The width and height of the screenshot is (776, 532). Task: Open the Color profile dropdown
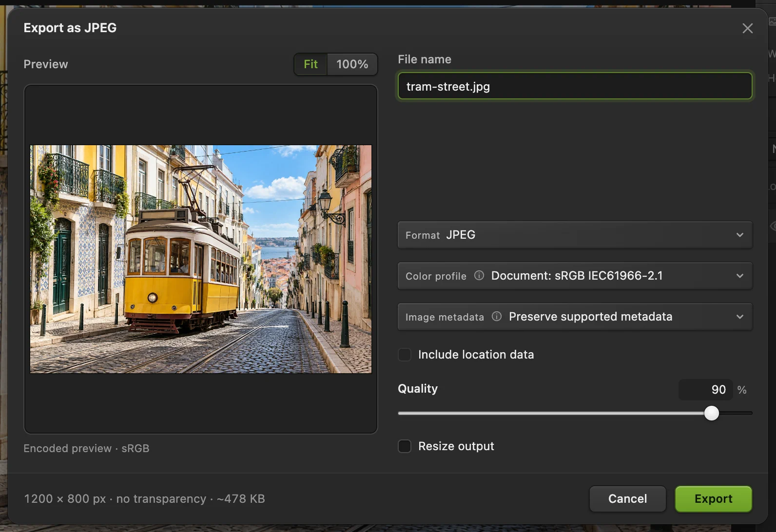pos(575,276)
